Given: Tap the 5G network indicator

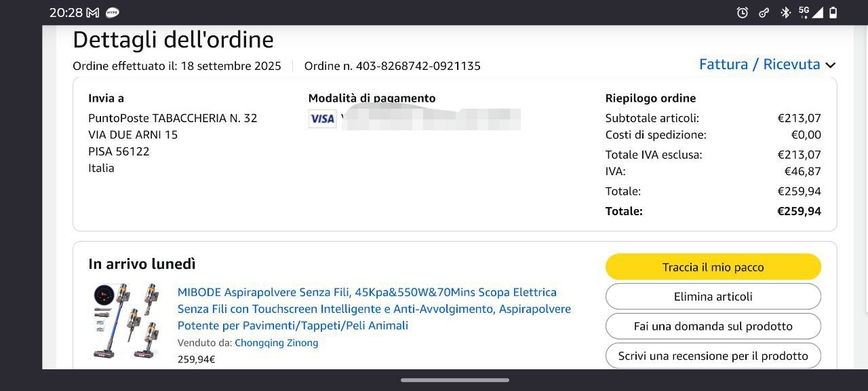Looking at the screenshot, I should tap(804, 12).
